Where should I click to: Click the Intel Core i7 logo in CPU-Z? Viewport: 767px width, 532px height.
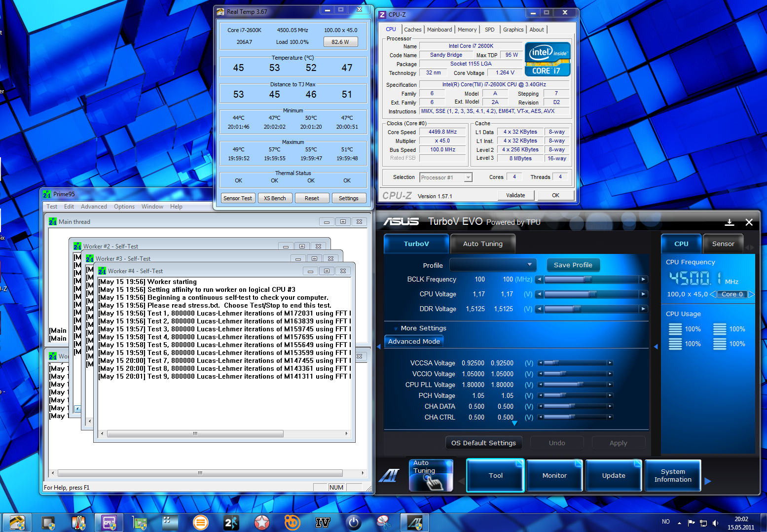click(548, 59)
